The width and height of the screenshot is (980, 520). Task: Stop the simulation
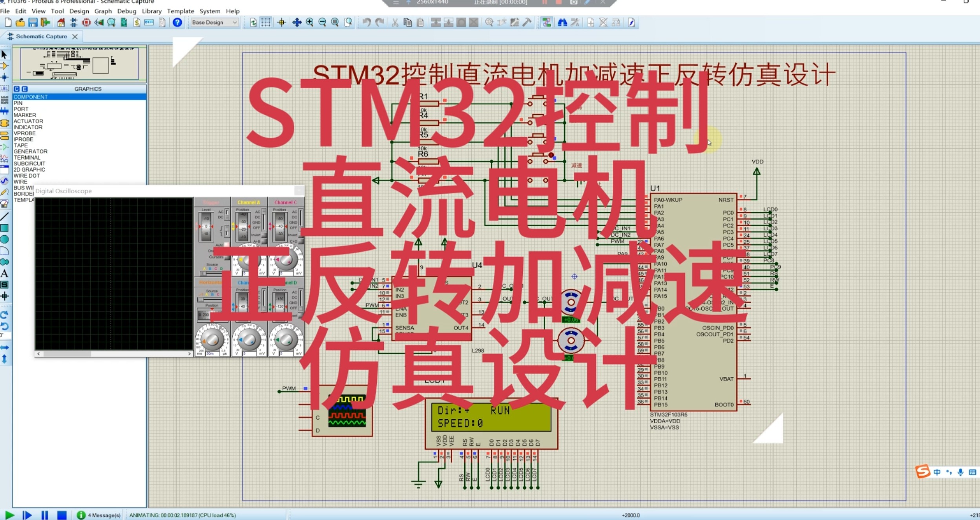pyautogui.click(x=62, y=515)
